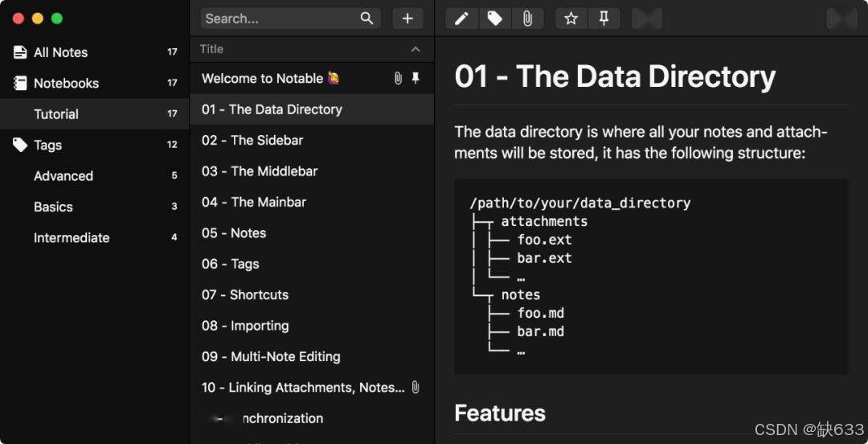Click the attachments paperclip toolbar icon
Image resolution: width=868 pixels, height=444 pixels.
(527, 18)
